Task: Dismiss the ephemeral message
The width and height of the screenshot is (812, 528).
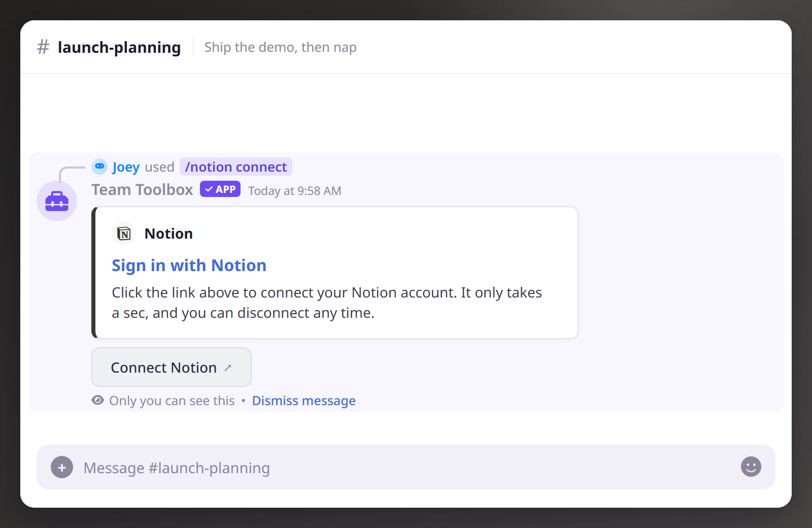Action: (x=303, y=401)
